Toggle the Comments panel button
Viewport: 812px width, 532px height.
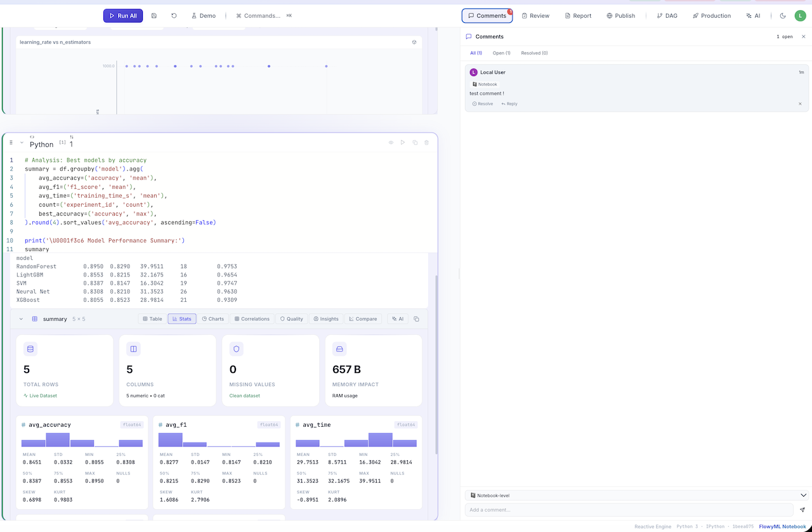pyautogui.click(x=487, y=16)
